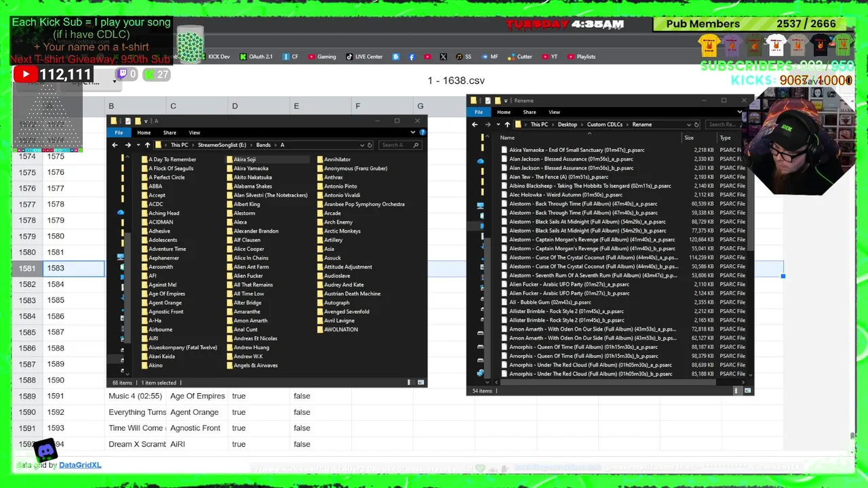The image size is (868, 488).
Task: Open the Gaming YouTube bookmark
Action: tap(322, 57)
